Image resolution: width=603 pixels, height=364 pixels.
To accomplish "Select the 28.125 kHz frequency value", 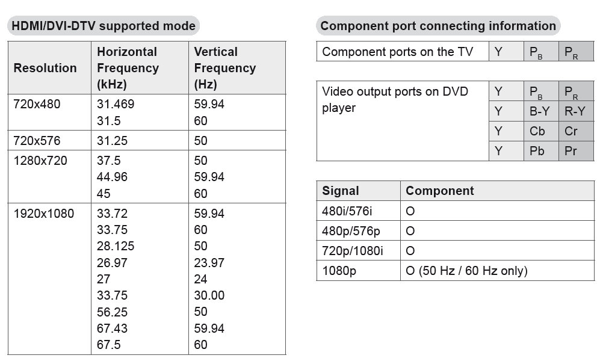I will pyautogui.click(x=116, y=246).
